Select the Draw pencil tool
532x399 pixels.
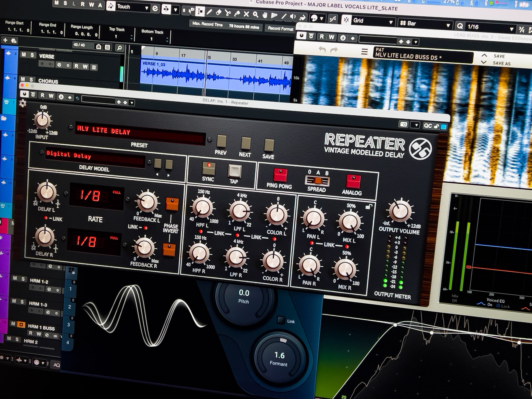tap(209, 12)
